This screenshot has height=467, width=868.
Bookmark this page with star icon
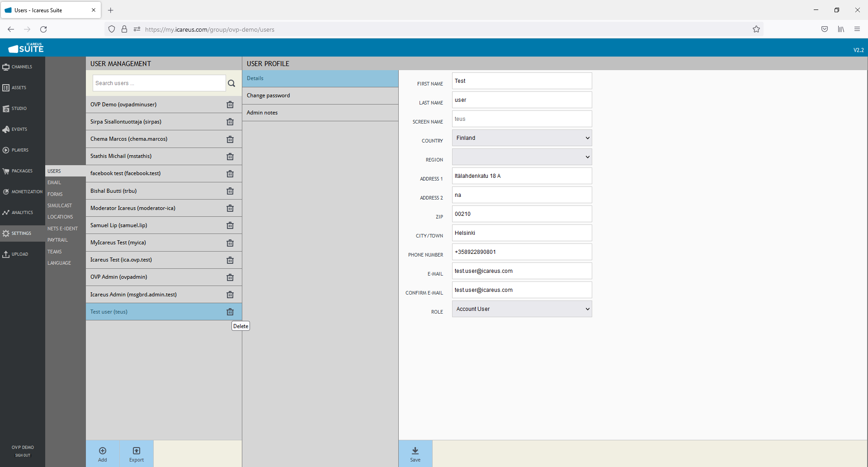pos(756,29)
